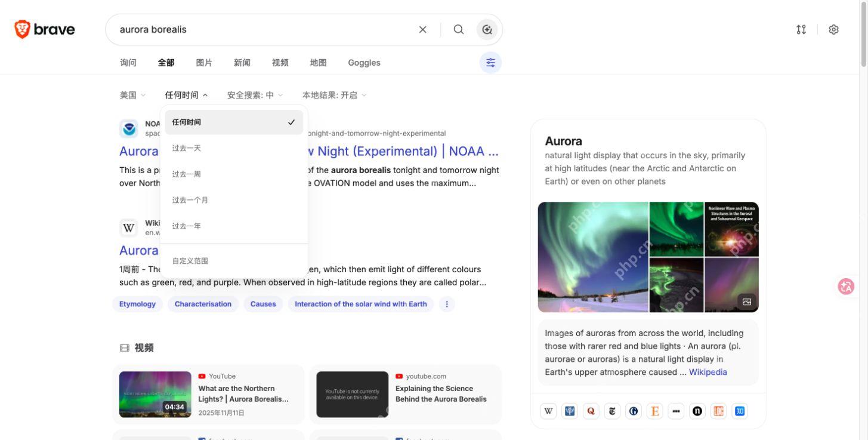868x440 pixels.
Task: Choose 过去一个月 in time dropdown
Action: point(234,200)
